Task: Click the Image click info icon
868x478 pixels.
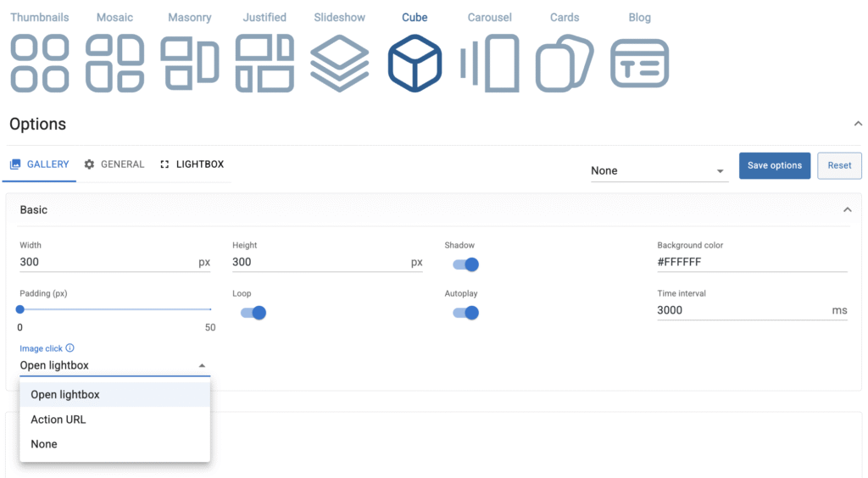Action: click(x=70, y=348)
